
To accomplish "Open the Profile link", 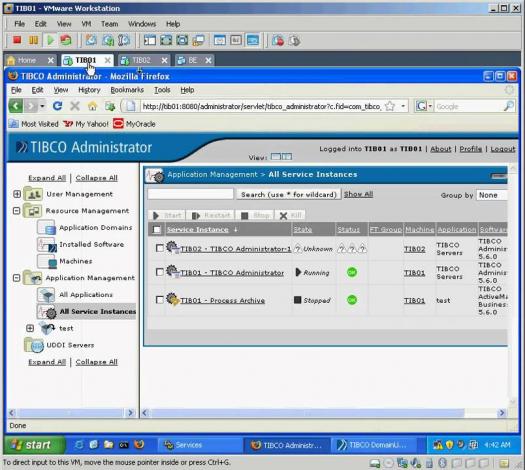I will [470, 149].
